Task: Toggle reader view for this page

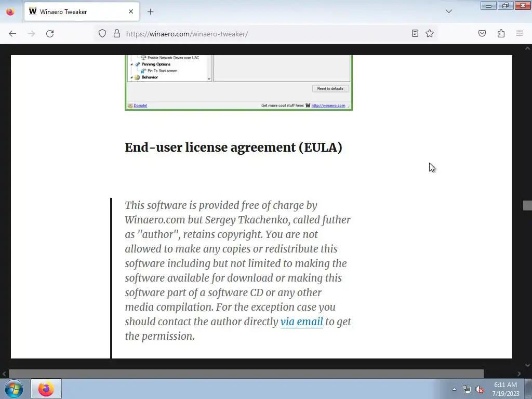Action: (415, 33)
